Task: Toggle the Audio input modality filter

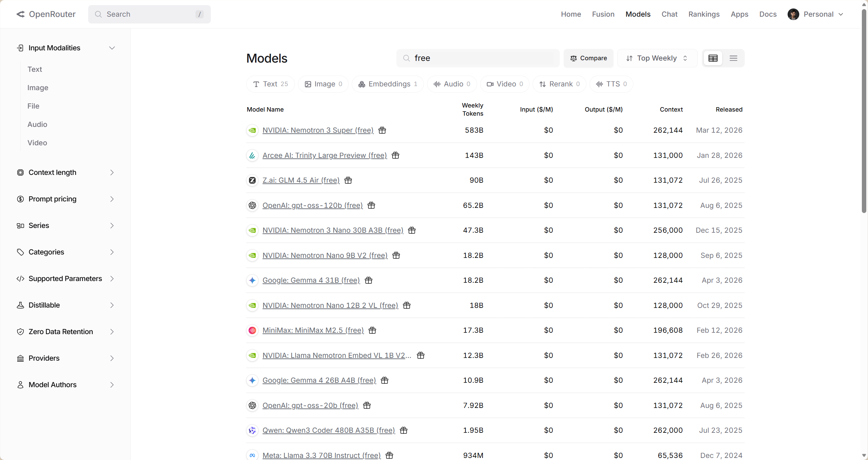Action: pyautogui.click(x=37, y=125)
